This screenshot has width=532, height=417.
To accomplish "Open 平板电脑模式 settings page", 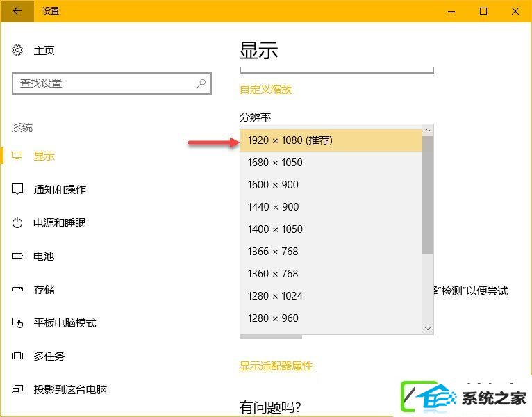I will [65, 322].
